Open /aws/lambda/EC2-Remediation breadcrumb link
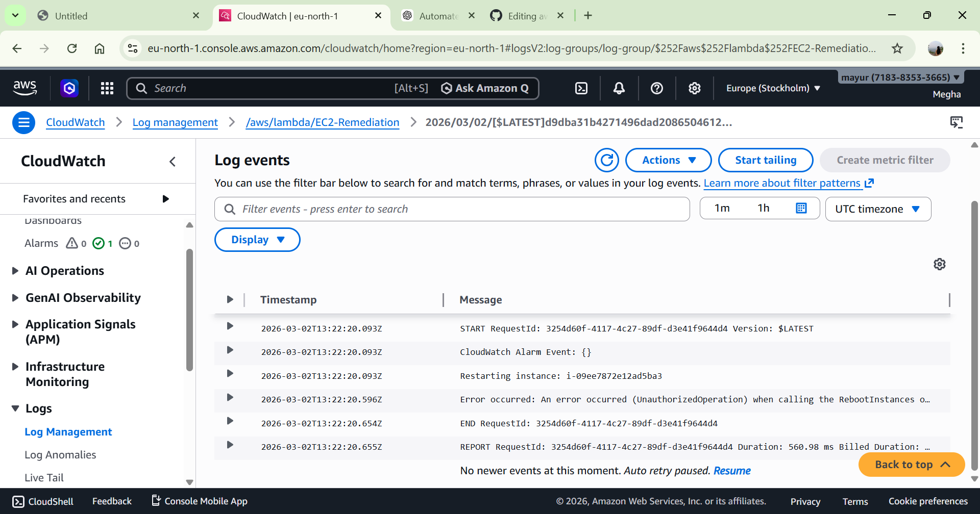 tap(323, 122)
